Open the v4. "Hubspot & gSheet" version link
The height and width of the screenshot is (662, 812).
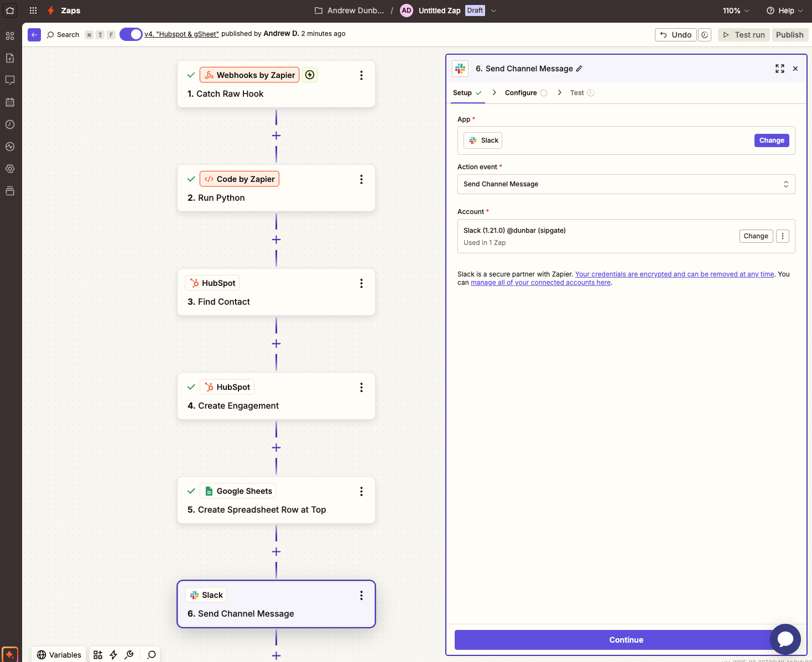click(182, 34)
